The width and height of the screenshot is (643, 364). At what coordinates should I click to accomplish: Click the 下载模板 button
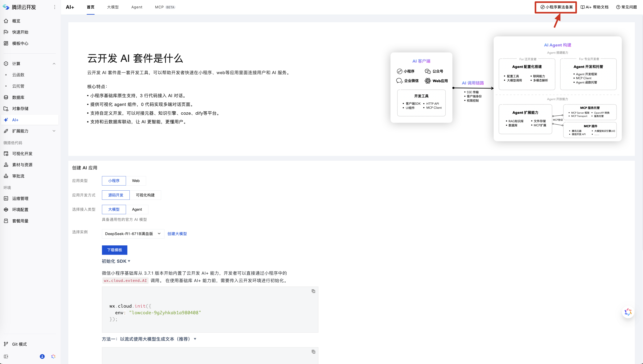click(114, 250)
